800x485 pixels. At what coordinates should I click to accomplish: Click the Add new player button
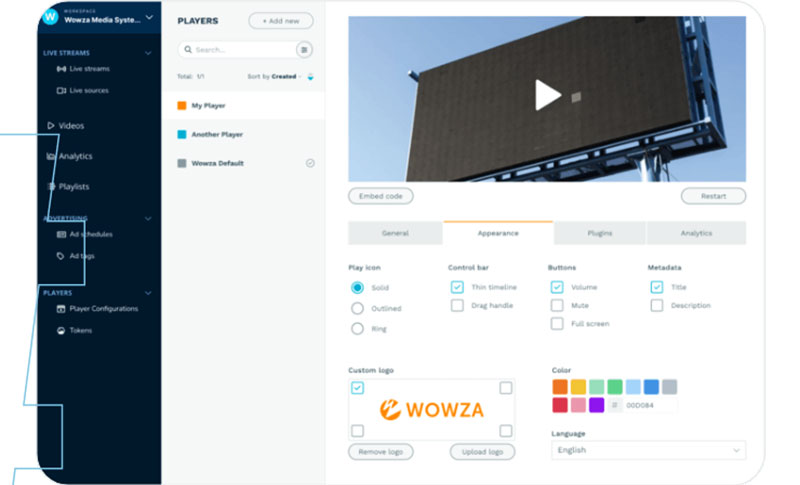(281, 21)
